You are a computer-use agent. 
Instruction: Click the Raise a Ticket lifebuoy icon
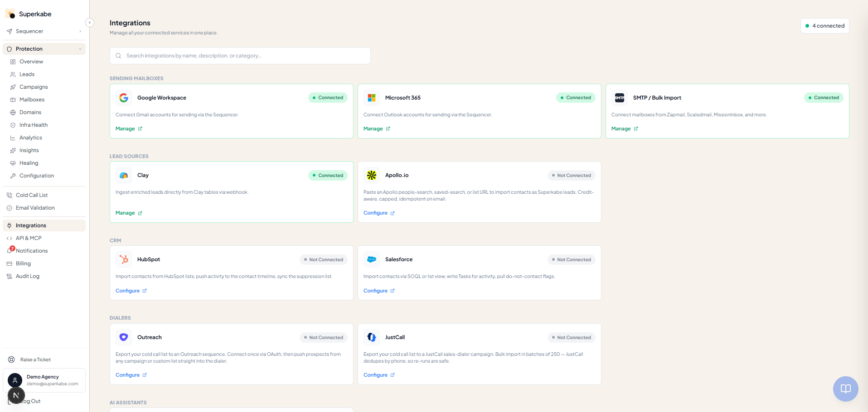click(x=11, y=359)
